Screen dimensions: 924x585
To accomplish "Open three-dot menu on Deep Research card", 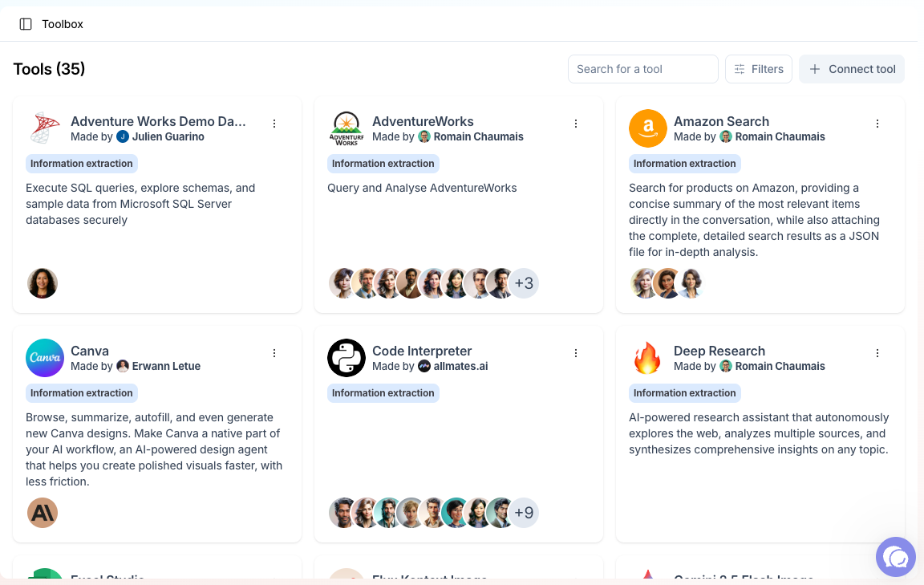I will (877, 353).
